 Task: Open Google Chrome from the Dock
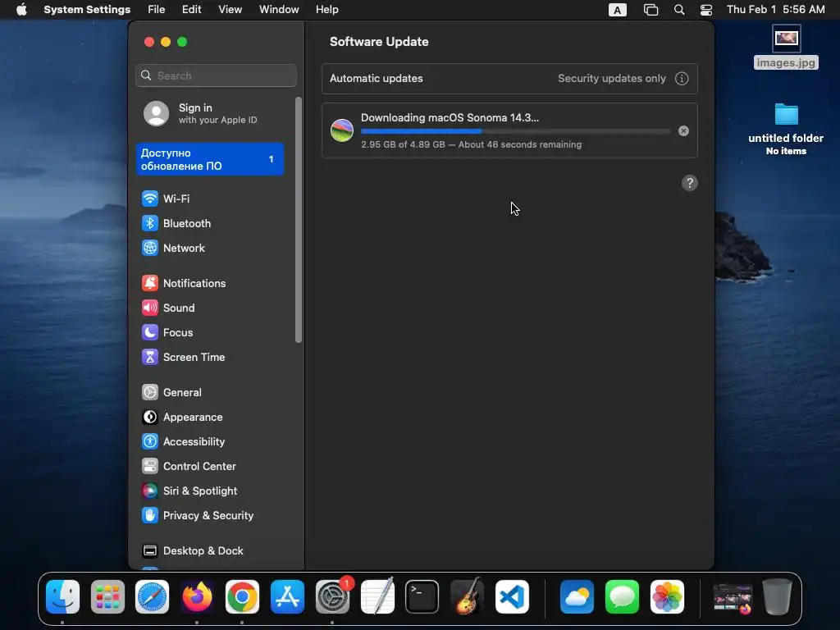point(242,597)
